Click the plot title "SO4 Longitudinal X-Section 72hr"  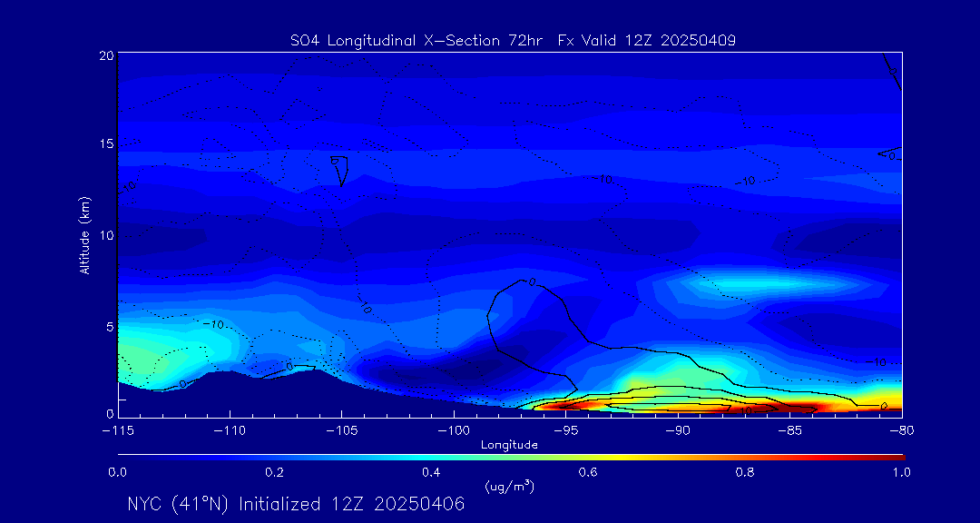[416, 41]
